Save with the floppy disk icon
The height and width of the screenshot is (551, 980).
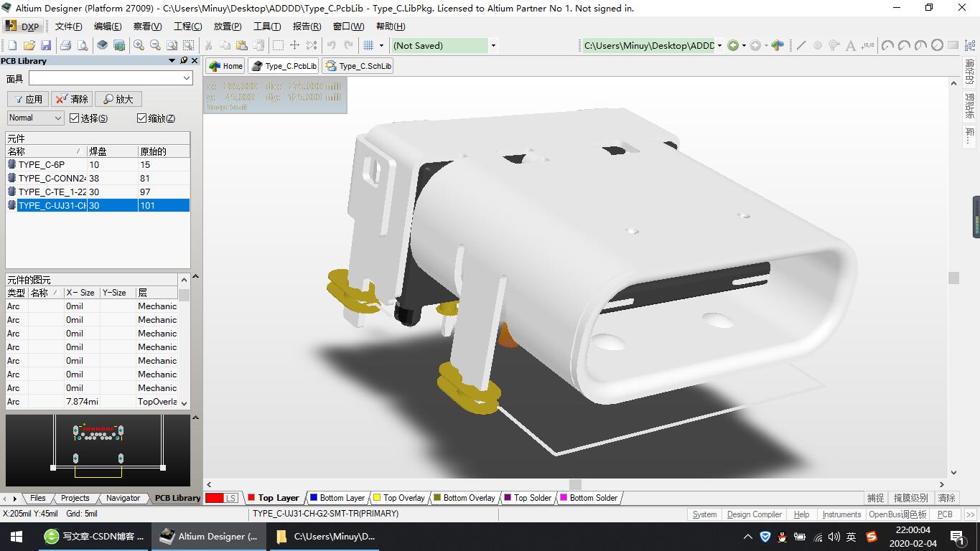pos(46,45)
